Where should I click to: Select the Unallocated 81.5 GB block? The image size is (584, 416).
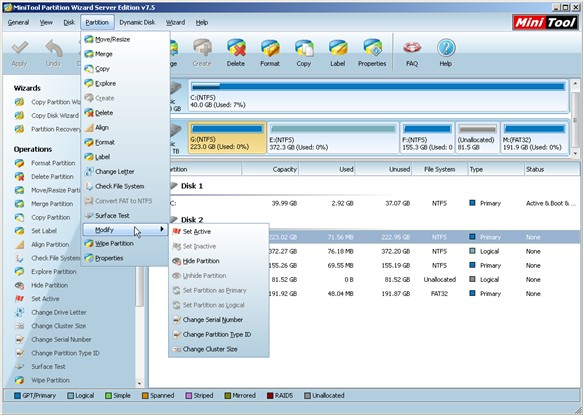(x=477, y=137)
